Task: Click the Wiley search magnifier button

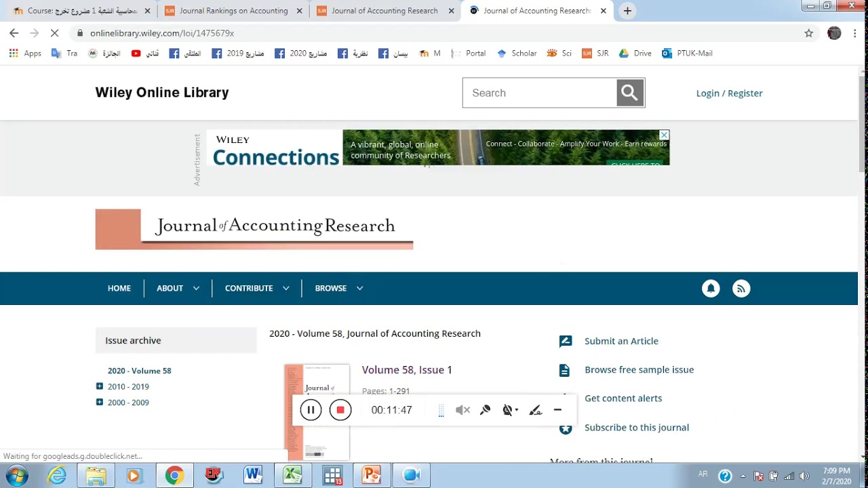Action: 630,93
